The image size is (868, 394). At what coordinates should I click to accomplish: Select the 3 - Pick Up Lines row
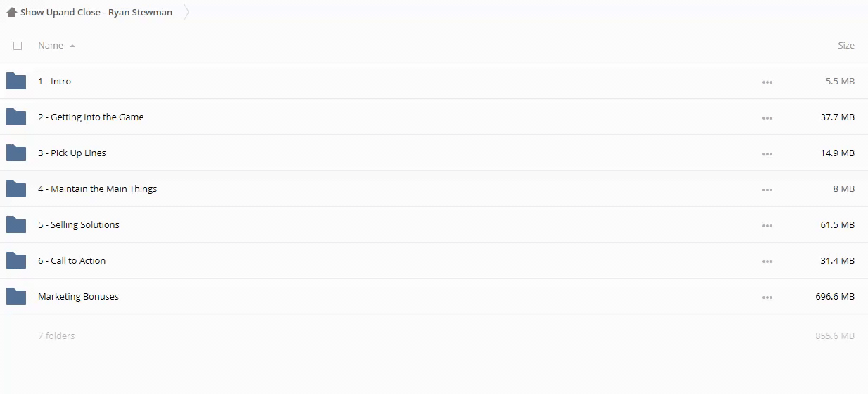[422, 153]
